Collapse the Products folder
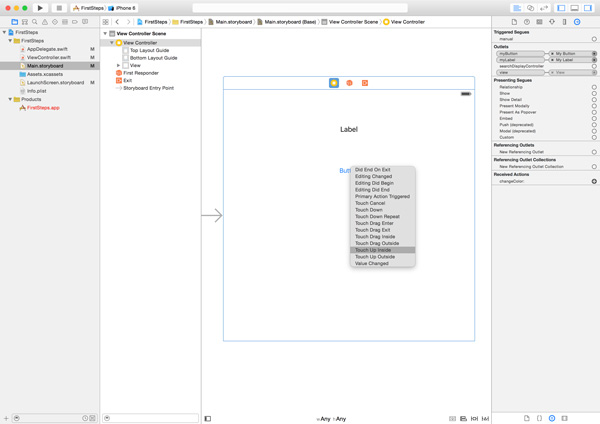Screen dimensions: 600x424 coord(11,99)
